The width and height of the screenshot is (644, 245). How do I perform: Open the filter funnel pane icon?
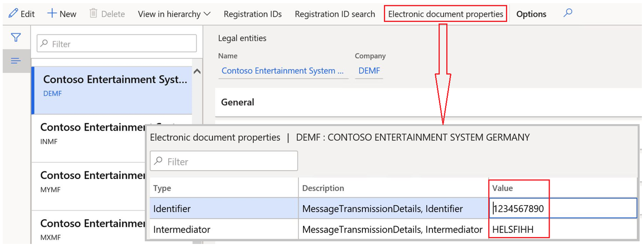pyautogui.click(x=16, y=38)
